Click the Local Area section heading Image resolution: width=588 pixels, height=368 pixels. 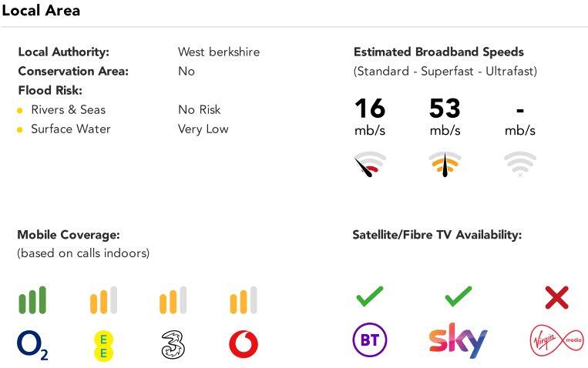pyautogui.click(x=41, y=11)
